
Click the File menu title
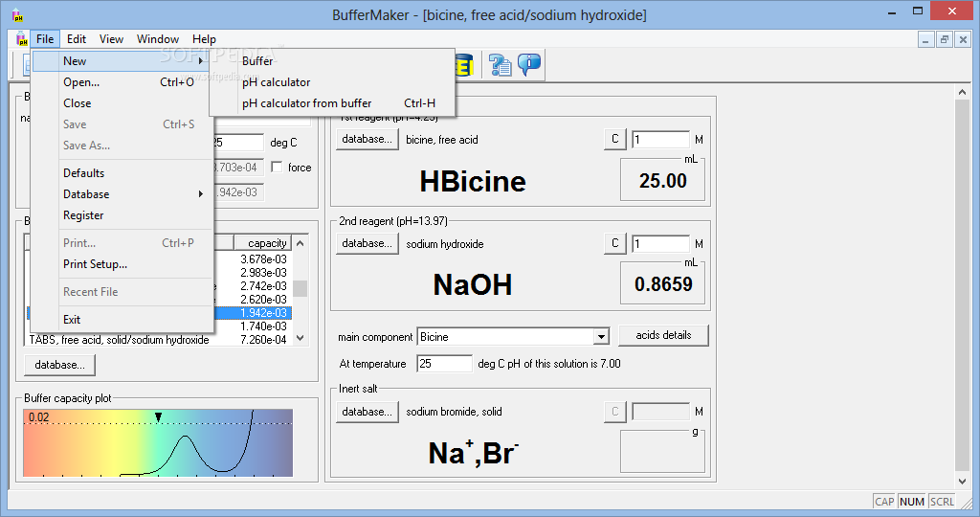click(45, 38)
